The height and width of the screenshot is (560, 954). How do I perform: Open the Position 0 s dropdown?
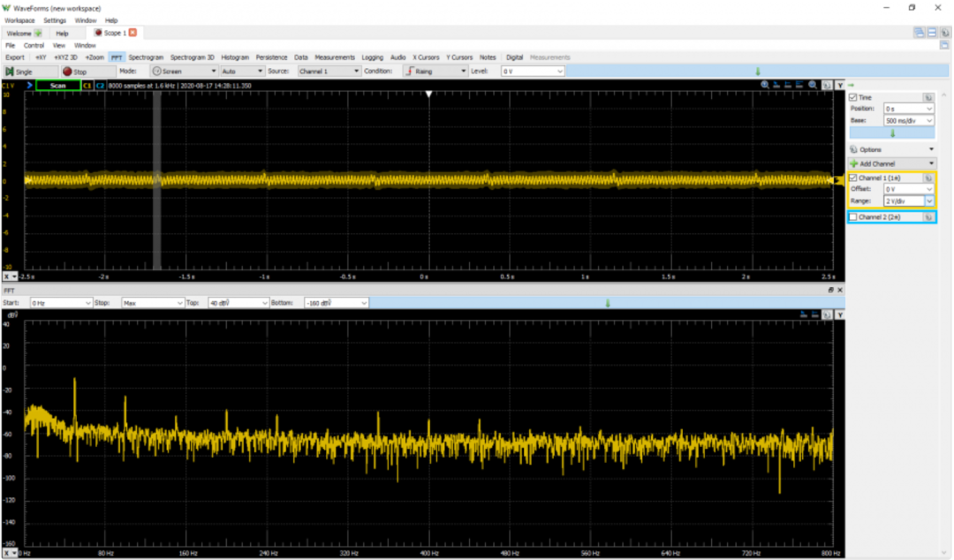908,109
